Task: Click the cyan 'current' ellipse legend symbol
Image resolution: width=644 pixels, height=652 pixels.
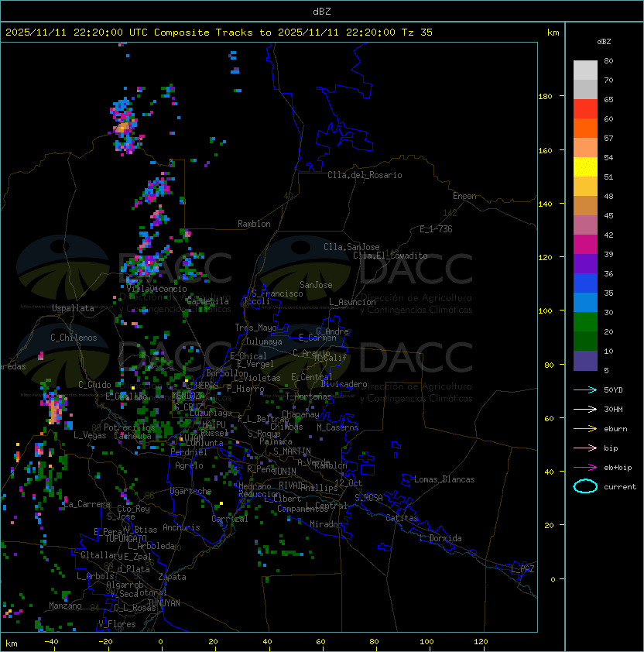Action: 585,486
